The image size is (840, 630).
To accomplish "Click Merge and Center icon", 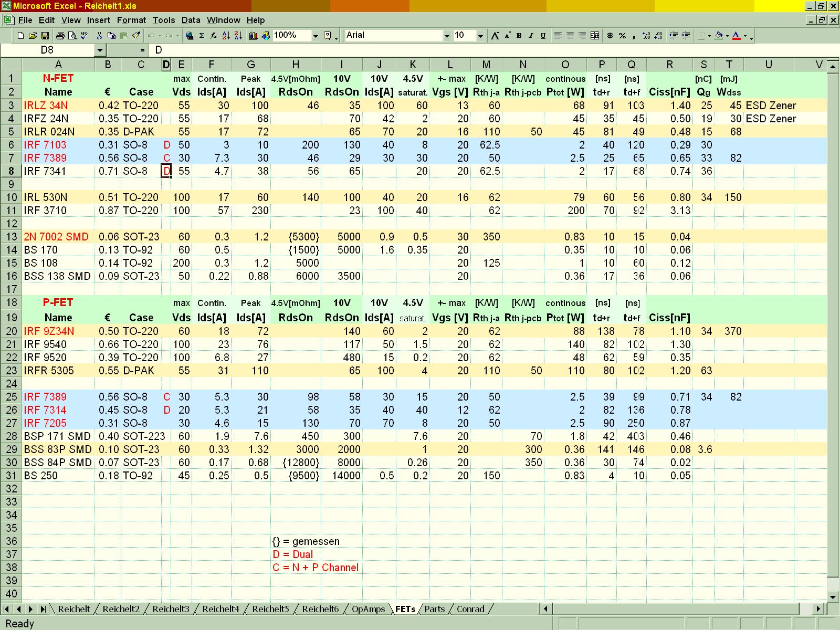I will coord(595,36).
